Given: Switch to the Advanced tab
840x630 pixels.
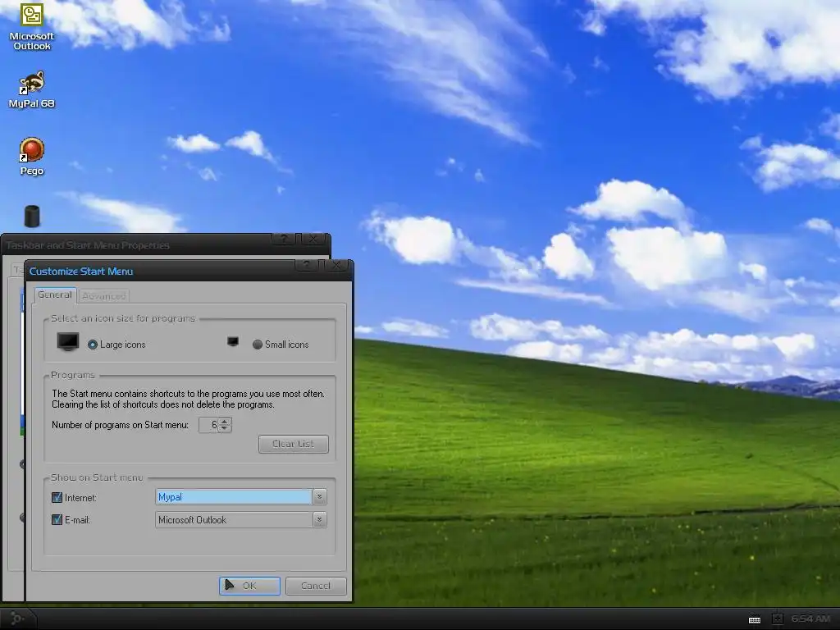Looking at the screenshot, I should (x=104, y=295).
